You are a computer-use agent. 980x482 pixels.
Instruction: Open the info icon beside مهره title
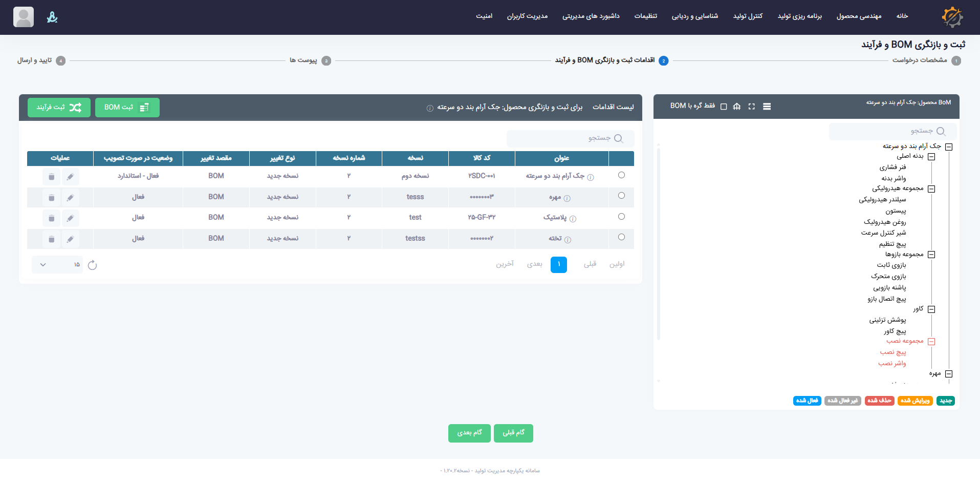coord(567,198)
